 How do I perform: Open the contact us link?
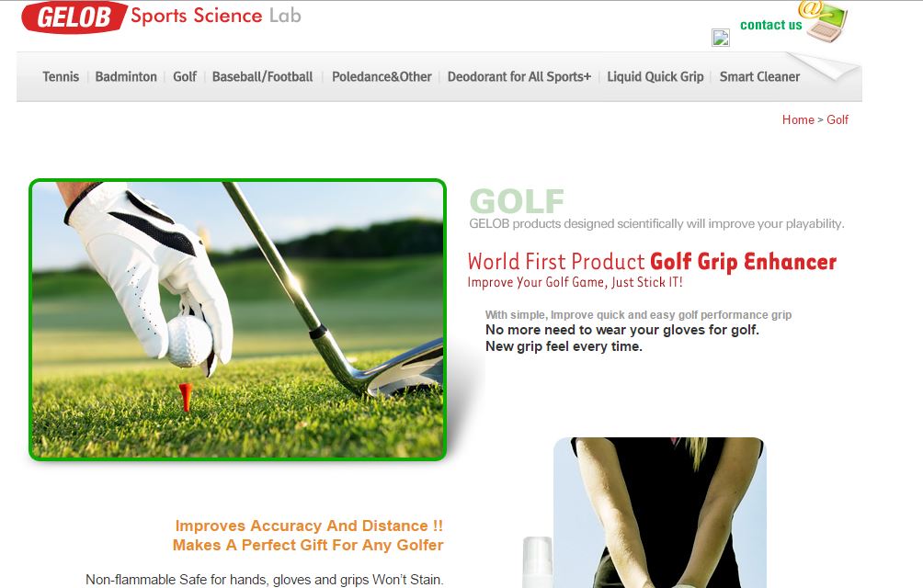click(770, 25)
